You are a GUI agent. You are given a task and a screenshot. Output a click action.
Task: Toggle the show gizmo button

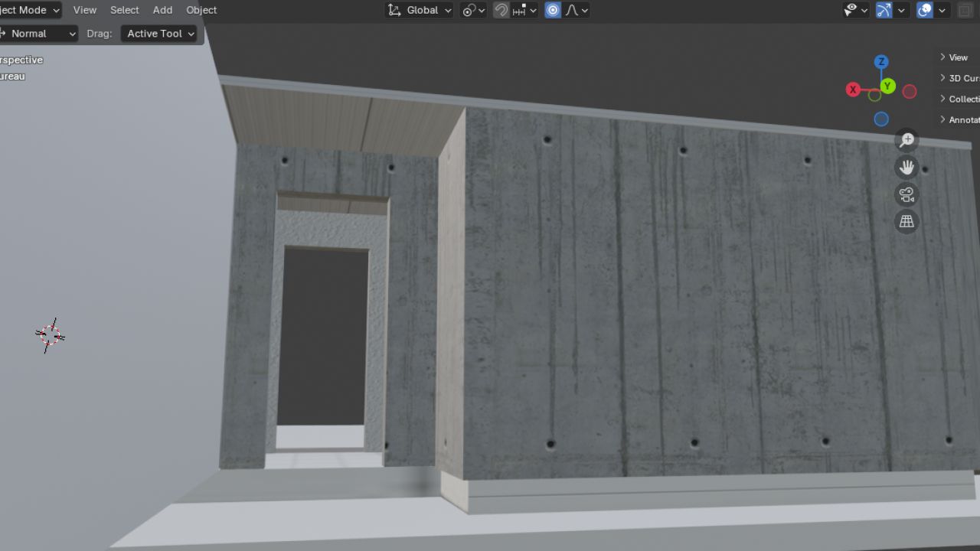884,10
